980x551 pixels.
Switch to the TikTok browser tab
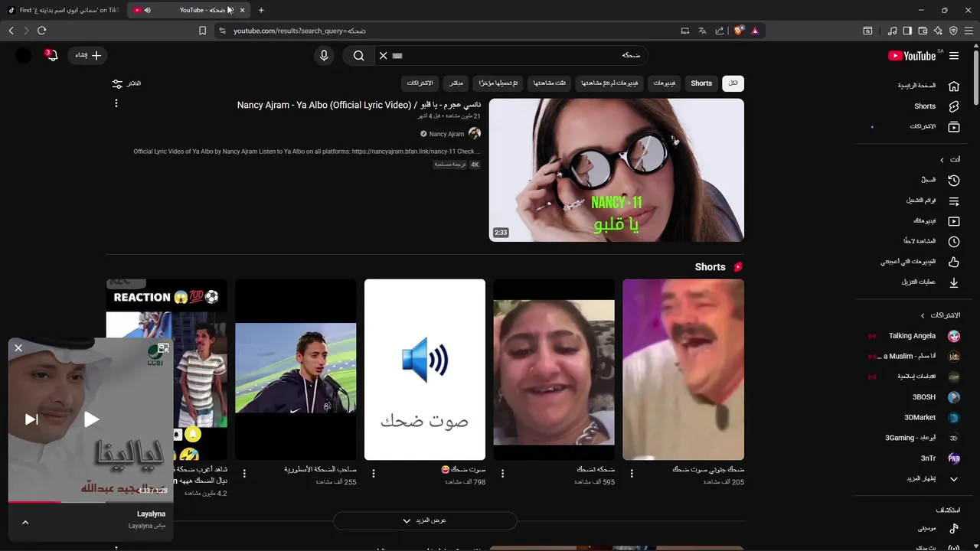tap(63, 10)
